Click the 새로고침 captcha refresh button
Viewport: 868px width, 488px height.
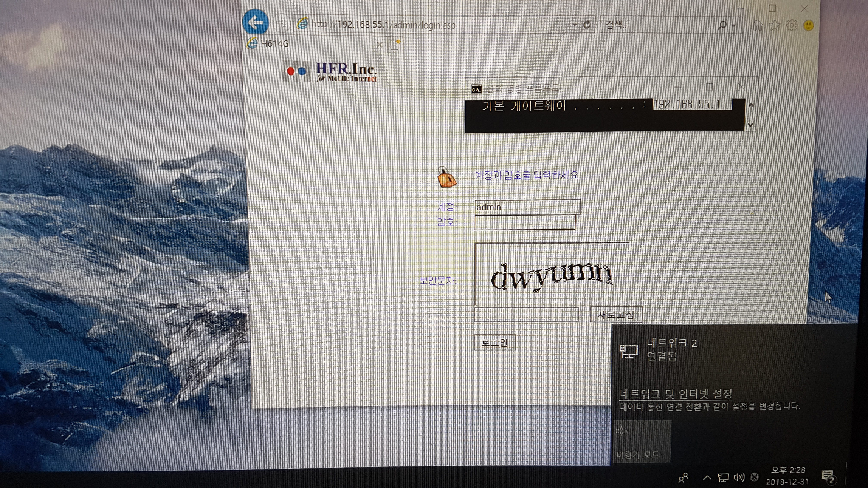click(x=616, y=315)
